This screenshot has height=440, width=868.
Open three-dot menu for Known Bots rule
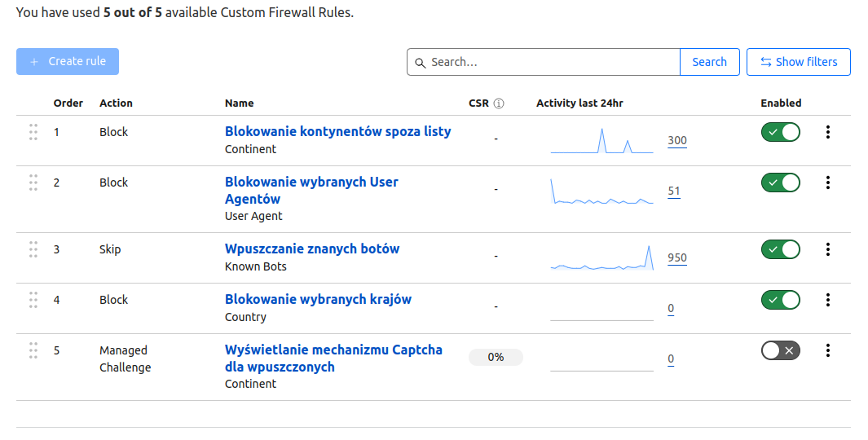[828, 249]
